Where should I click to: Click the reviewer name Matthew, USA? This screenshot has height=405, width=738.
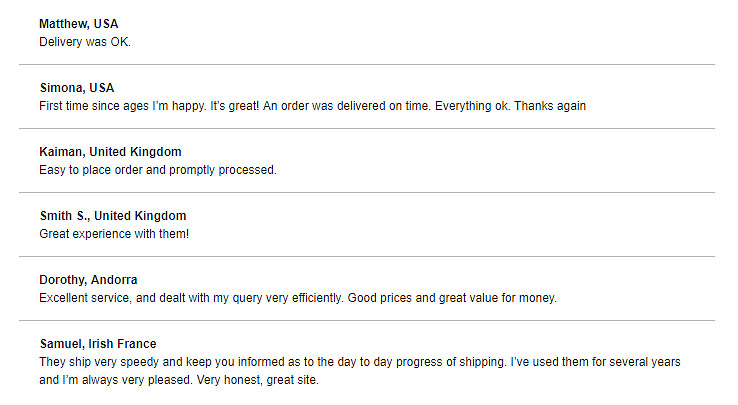point(79,24)
